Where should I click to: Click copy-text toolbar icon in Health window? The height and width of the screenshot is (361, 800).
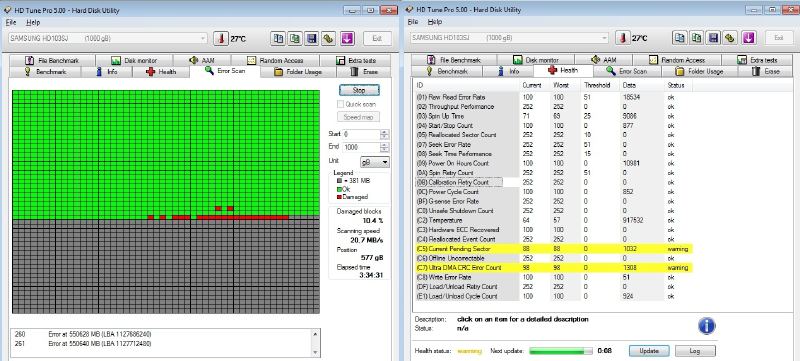[679, 38]
